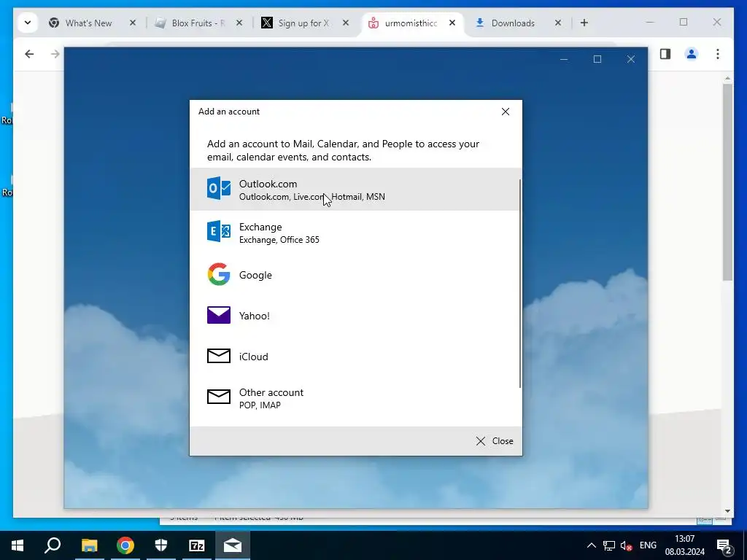Screen dimensions: 747x560
Task: Go back in Chrome
Action: [29, 54]
